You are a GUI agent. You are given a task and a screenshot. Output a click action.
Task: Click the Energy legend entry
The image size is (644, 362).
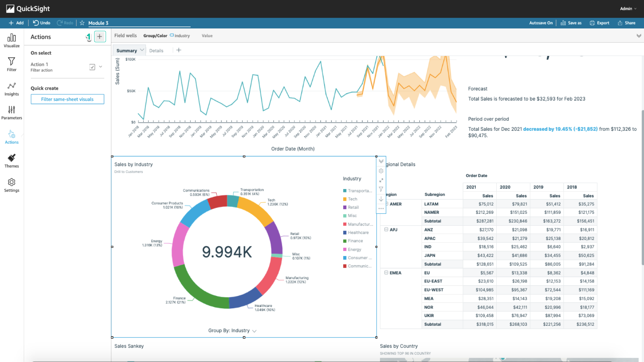[x=352, y=249]
